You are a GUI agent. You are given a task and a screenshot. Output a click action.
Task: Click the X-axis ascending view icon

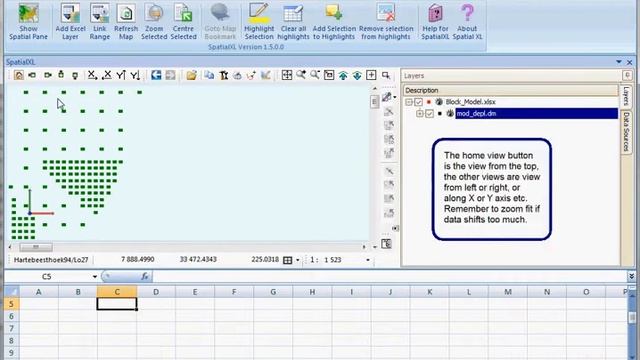coord(92,75)
